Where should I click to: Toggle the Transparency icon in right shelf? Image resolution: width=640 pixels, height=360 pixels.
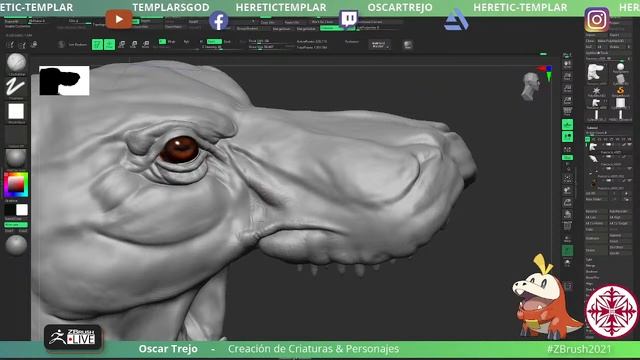click(567, 239)
